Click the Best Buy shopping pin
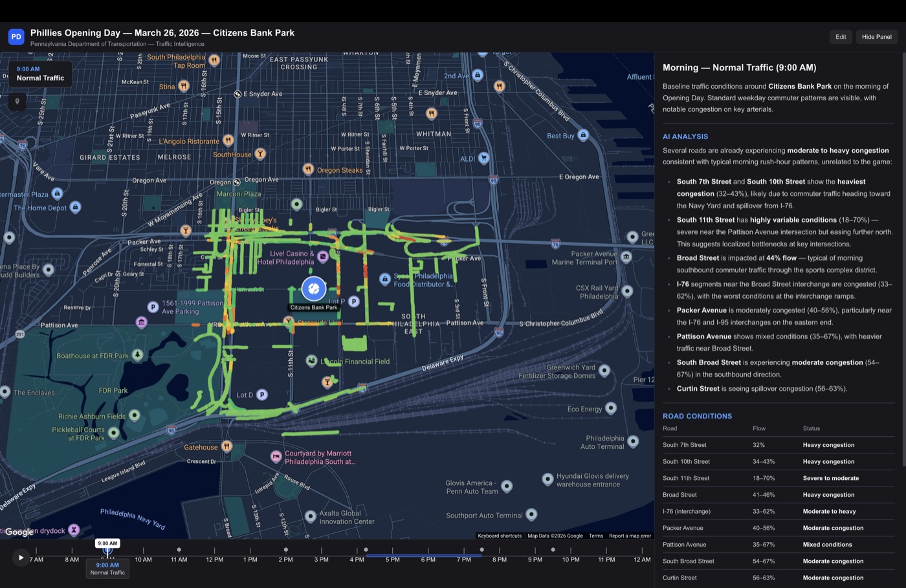 (x=583, y=135)
